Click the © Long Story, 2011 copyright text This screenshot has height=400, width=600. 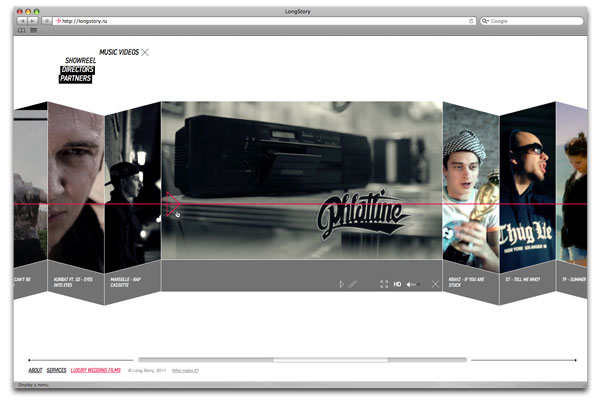coord(147,371)
